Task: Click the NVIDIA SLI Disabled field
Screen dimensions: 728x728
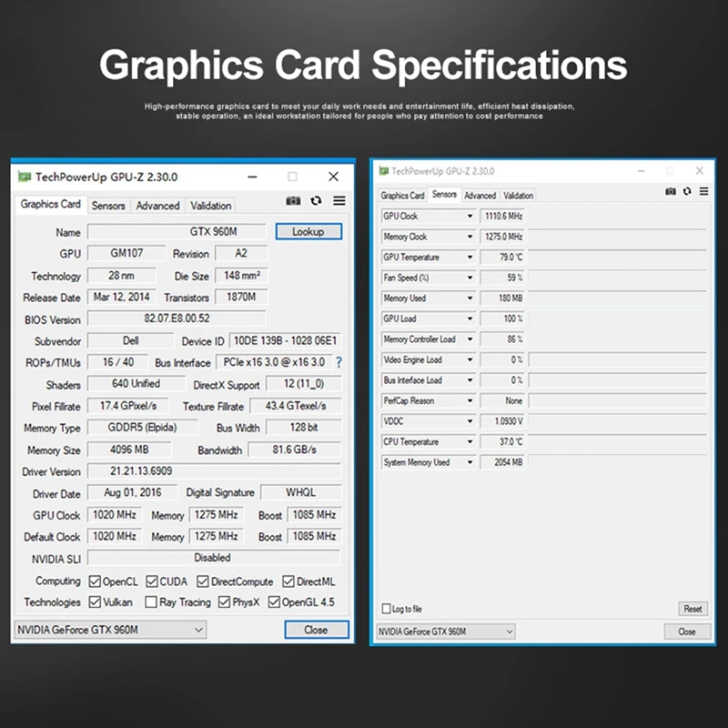Action: click(214, 558)
